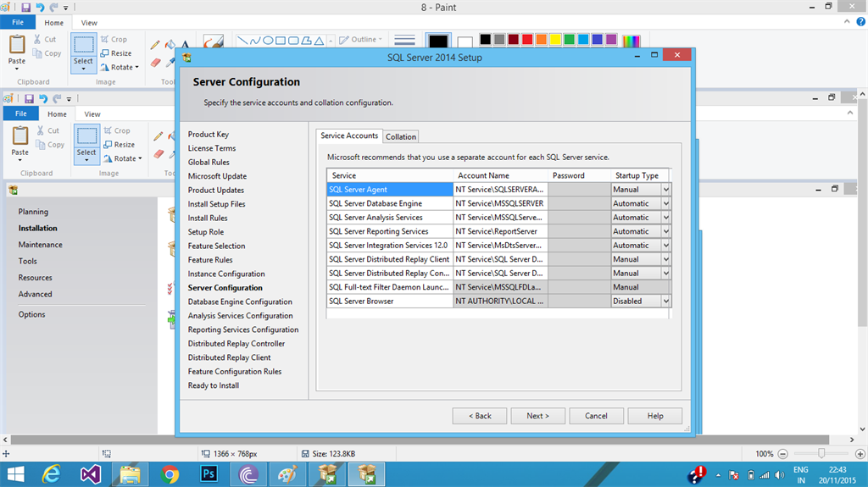The width and height of the screenshot is (868, 487).
Task: Switch to the View tab in outer Paint
Action: [x=89, y=23]
